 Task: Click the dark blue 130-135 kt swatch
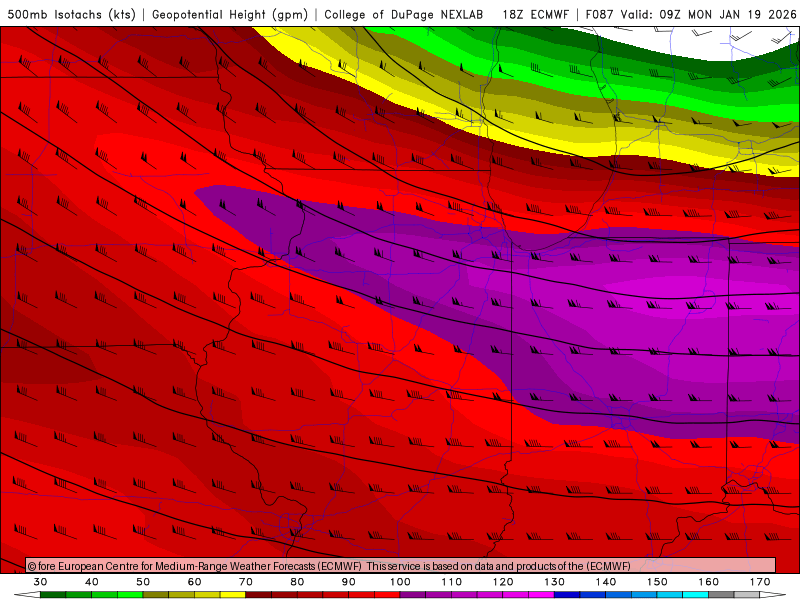[567, 595]
